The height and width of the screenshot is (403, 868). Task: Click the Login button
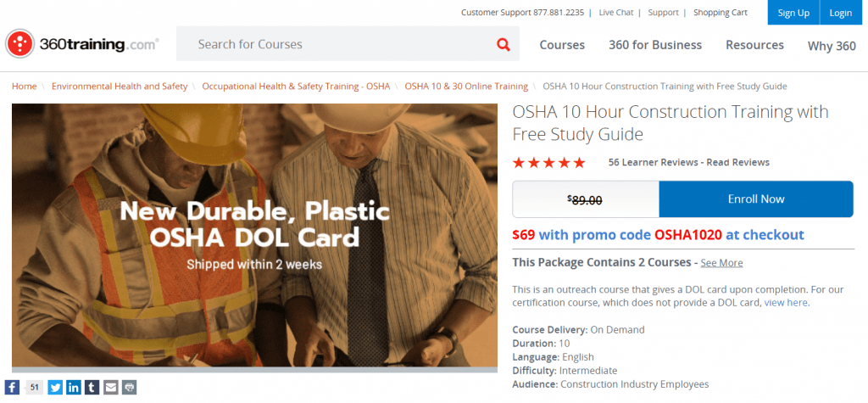(841, 13)
